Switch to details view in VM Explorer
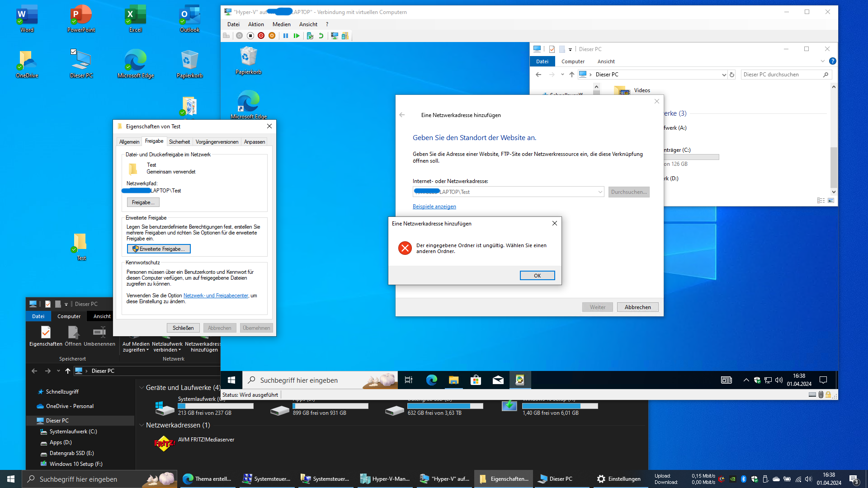 [821, 200]
